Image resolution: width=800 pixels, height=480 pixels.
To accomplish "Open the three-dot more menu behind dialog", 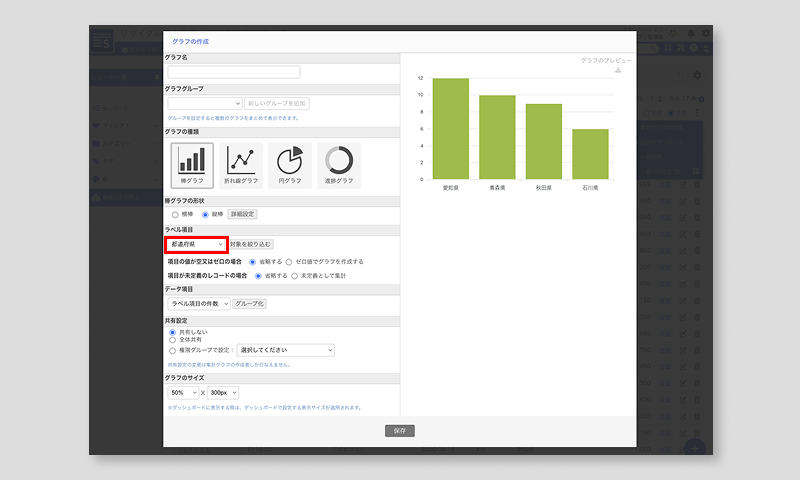I will (697, 113).
